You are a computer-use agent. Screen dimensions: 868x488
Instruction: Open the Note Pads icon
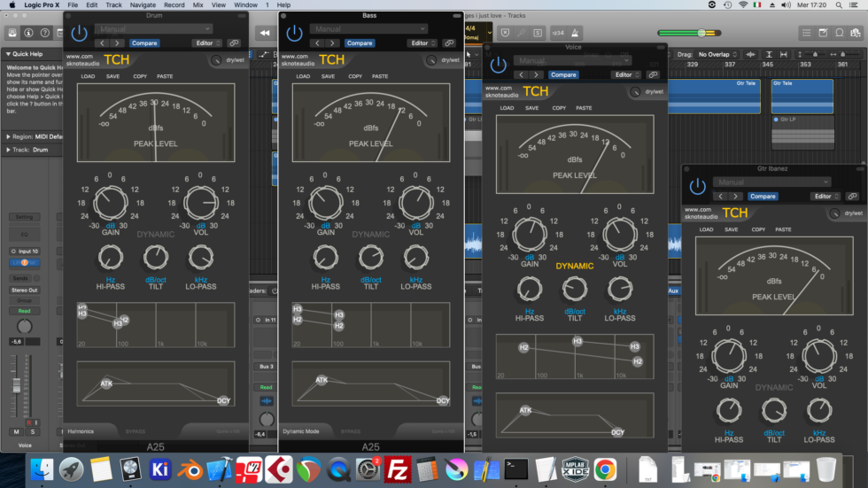[823, 33]
